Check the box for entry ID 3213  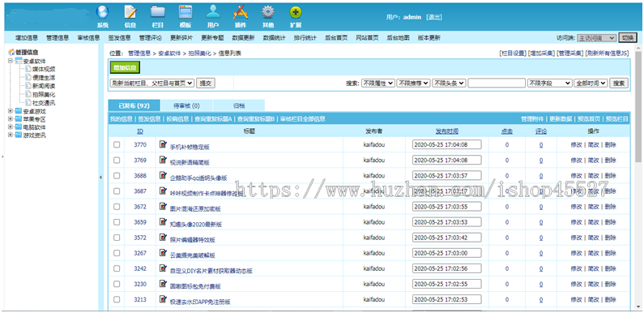click(117, 299)
